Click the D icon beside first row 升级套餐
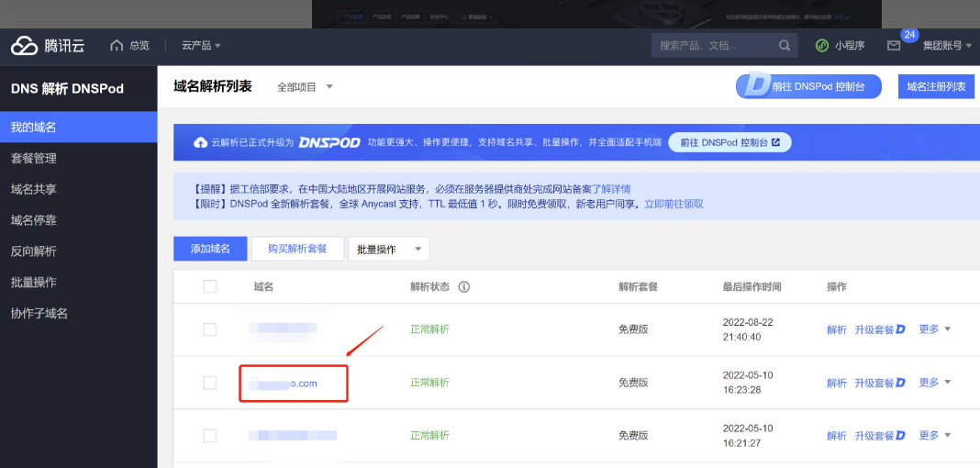Viewport: 980px width, 468px height. tap(901, 329)
